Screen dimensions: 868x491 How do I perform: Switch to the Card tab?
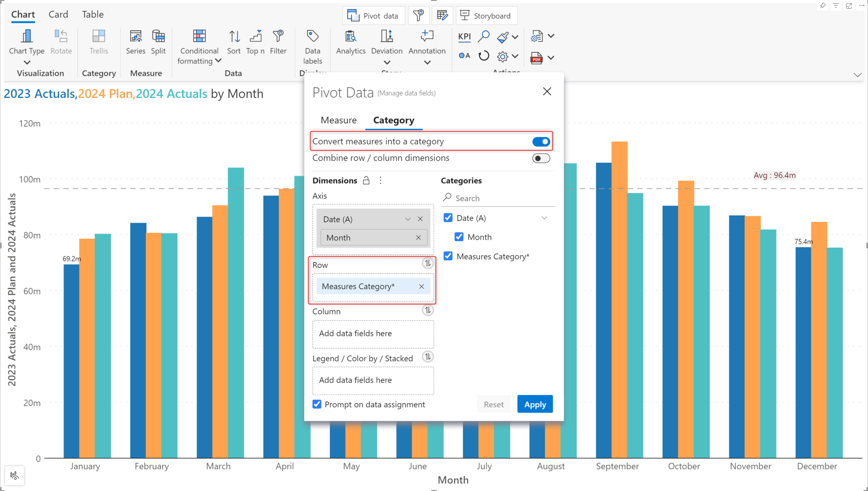58,15
